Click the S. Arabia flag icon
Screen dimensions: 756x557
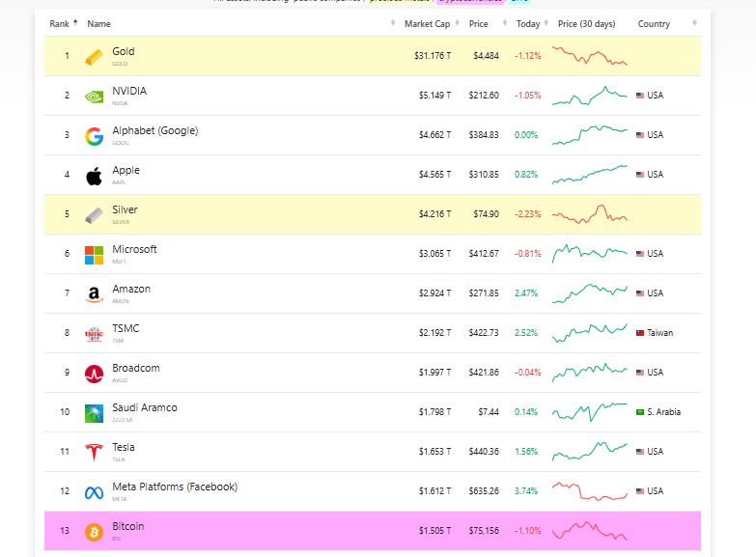640,412
